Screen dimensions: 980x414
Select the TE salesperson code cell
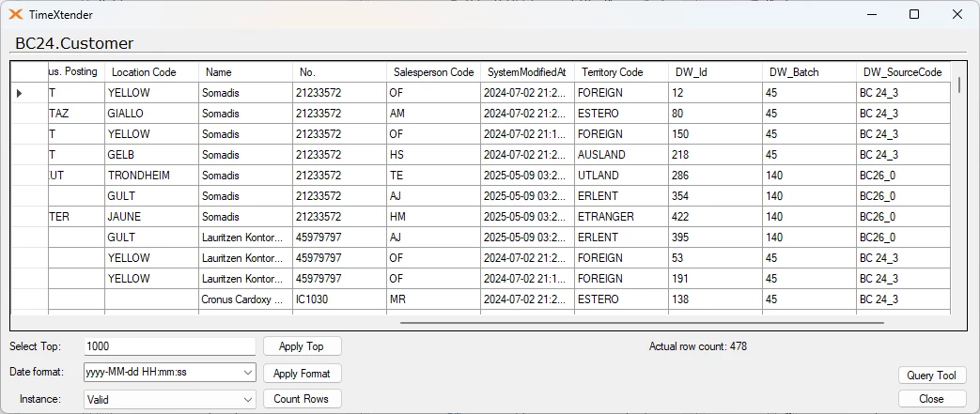pos(434,176)
